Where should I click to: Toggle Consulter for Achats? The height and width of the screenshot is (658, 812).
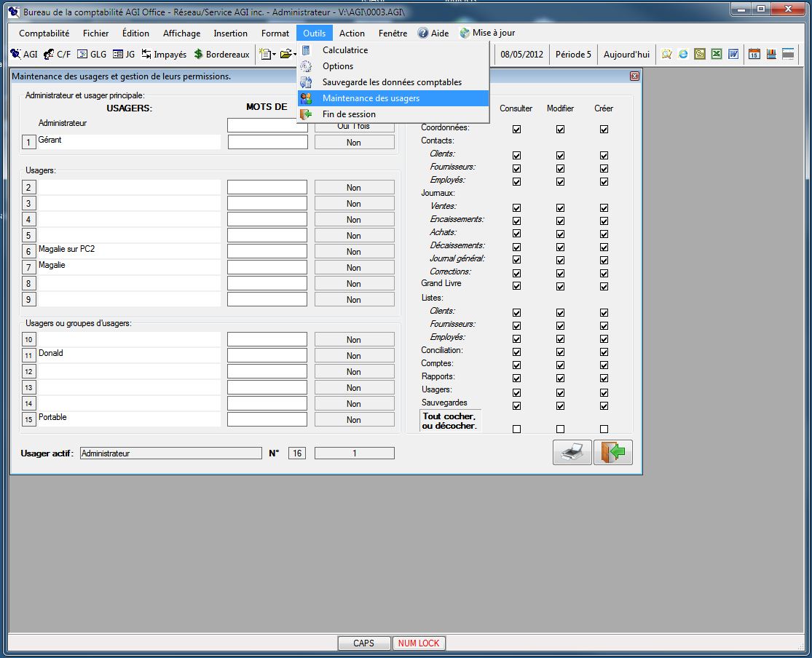click(x=516, y=234)
